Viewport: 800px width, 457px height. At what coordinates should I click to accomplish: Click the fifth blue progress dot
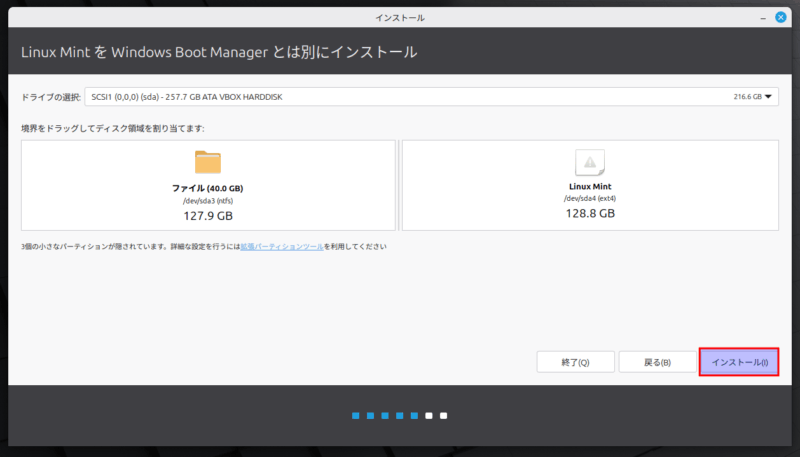click(414, 415)
